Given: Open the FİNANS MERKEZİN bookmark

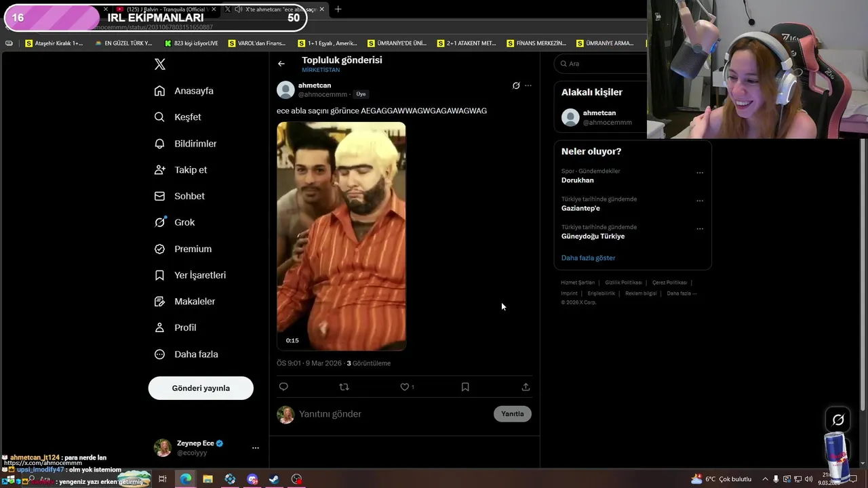Looking at the screenshot, I should (536, 43).
